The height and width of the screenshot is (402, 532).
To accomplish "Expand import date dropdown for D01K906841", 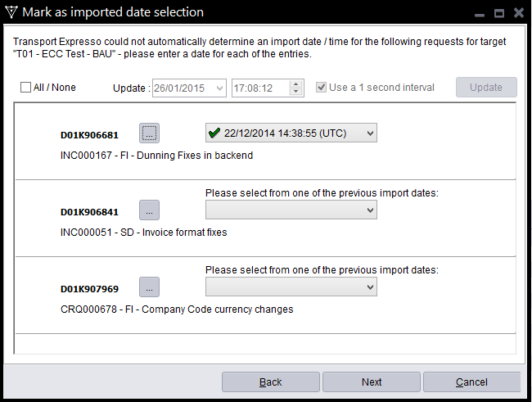I will point(371,210).
